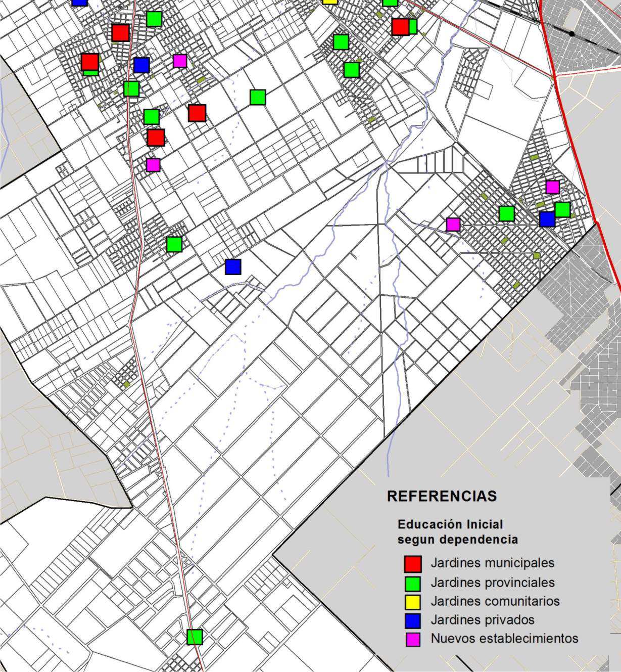Screen dimensions: 621x672
Task: Select the REFERENCIAS legend heading
Action: tap(442, 496)
